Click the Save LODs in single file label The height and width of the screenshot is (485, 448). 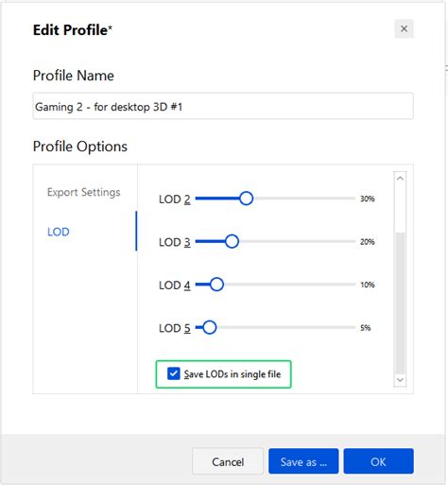(233, 374)
